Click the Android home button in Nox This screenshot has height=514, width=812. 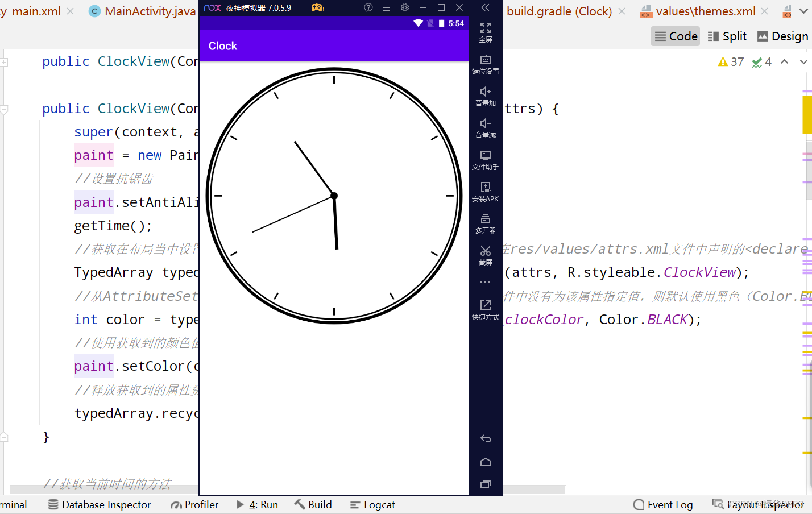[x=486, y=462]
